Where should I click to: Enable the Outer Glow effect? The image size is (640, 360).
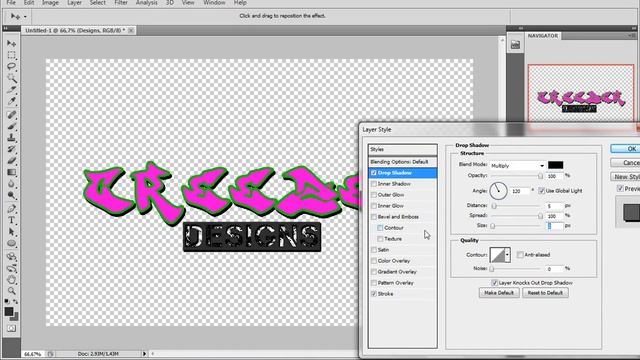click(x=373, y=195)
